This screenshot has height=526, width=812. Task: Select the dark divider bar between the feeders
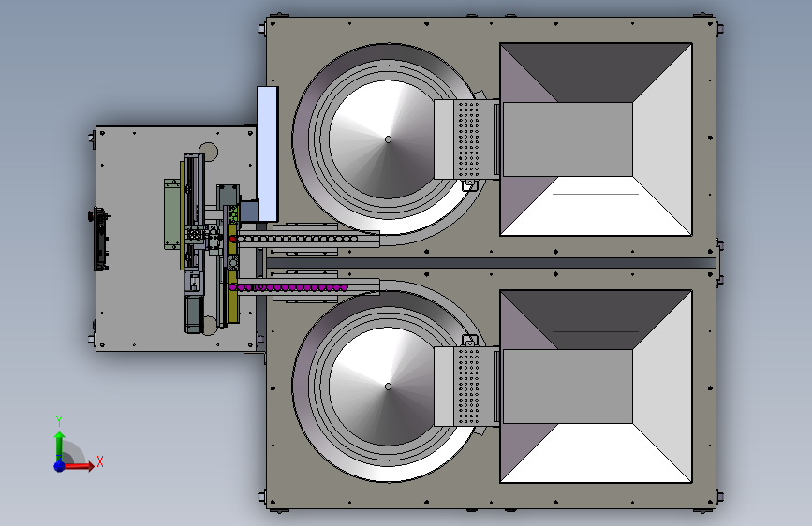(491, 263)
